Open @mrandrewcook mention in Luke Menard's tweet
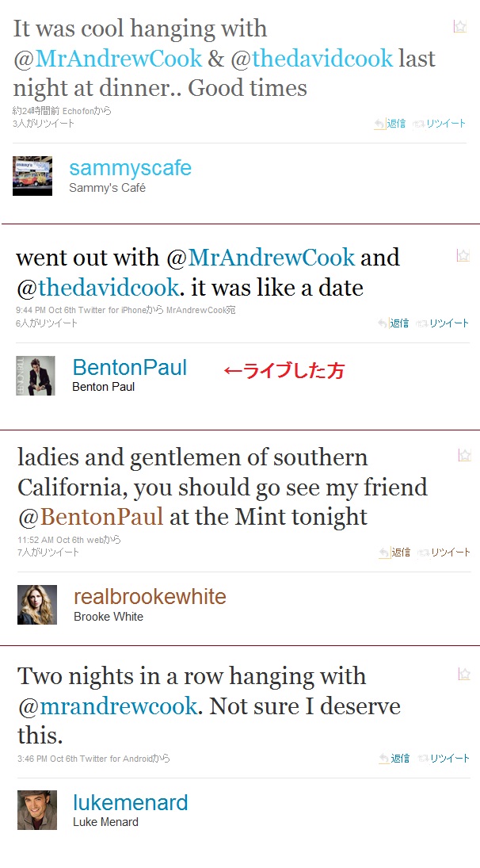 tap(107, 706)
